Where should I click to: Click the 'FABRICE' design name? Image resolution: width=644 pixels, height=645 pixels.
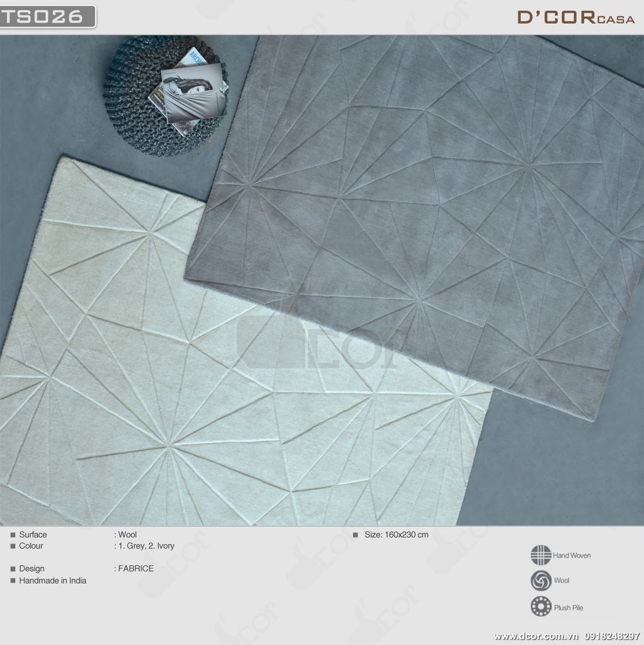click(136, 569)
